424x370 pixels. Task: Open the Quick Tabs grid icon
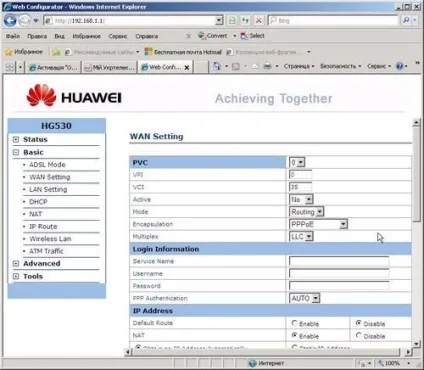coord(10,67)
